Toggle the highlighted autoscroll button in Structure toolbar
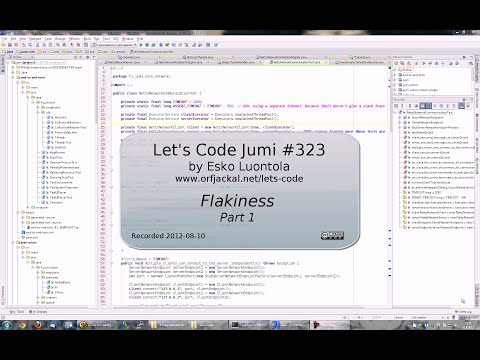This screenshot has width=480, height=360. click(461, 106)
